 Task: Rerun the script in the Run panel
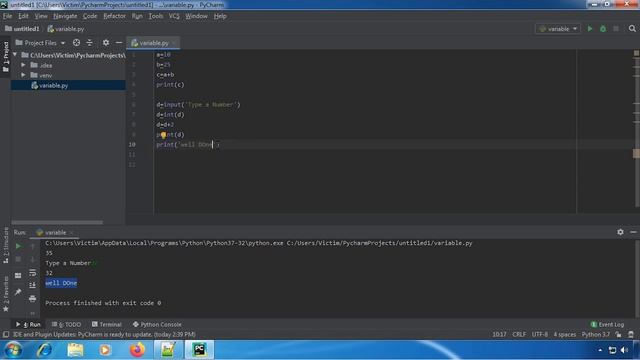pos(18,246)
